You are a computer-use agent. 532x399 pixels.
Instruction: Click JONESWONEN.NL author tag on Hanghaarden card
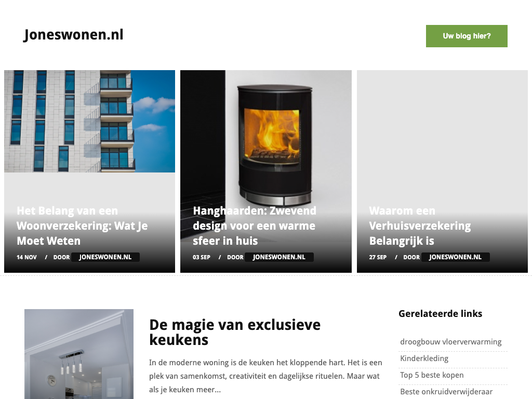279,257
